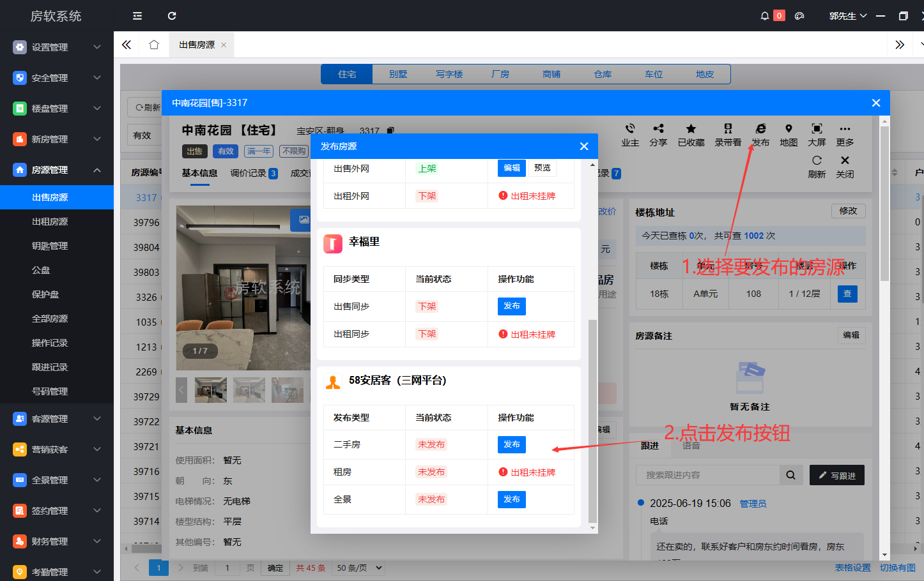Viewport: 924px width, 581px height.
Task: Close the 出售房源 tab
Action: (224, 45)
